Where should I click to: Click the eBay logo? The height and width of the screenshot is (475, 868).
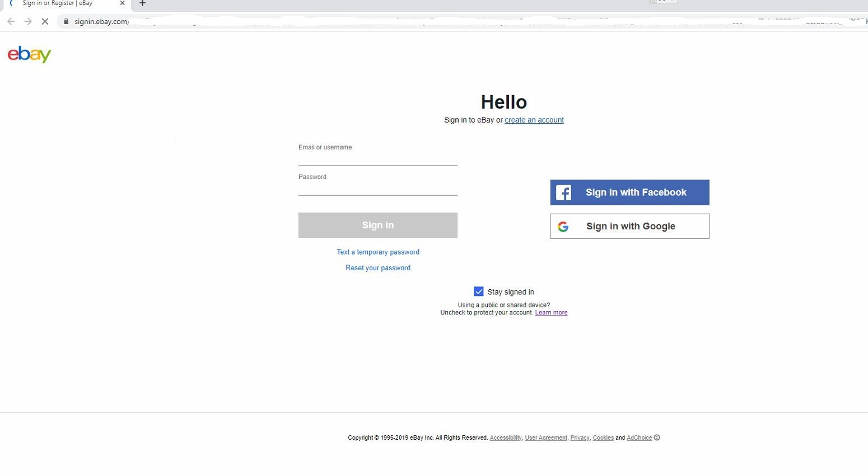[x=29, y=54]
